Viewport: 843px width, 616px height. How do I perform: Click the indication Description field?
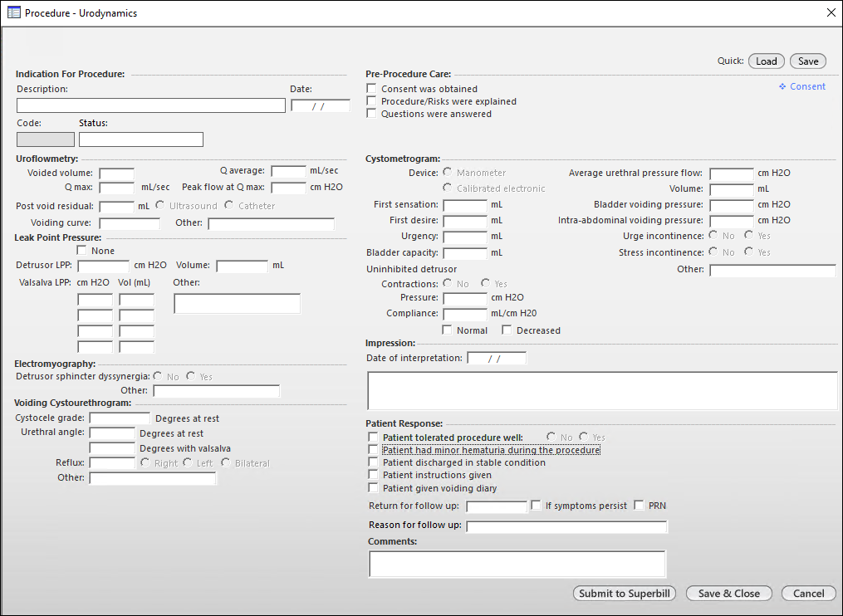[151, 105]
